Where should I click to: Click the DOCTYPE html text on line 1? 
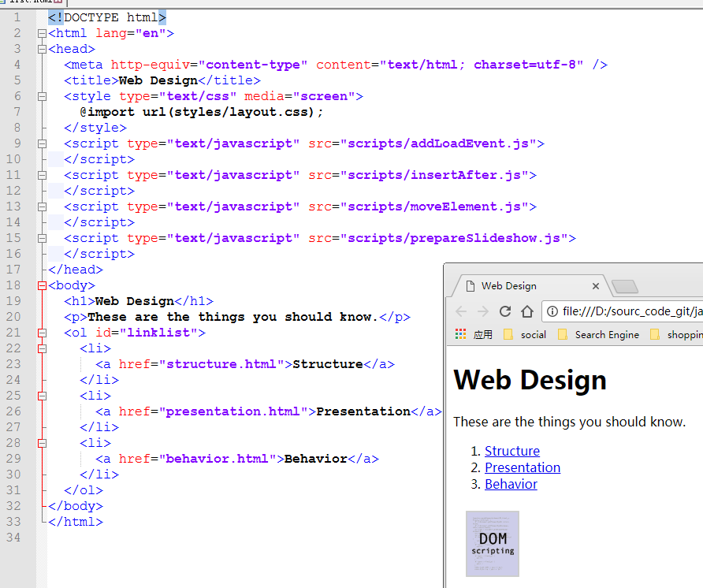[x=107, y=17]
